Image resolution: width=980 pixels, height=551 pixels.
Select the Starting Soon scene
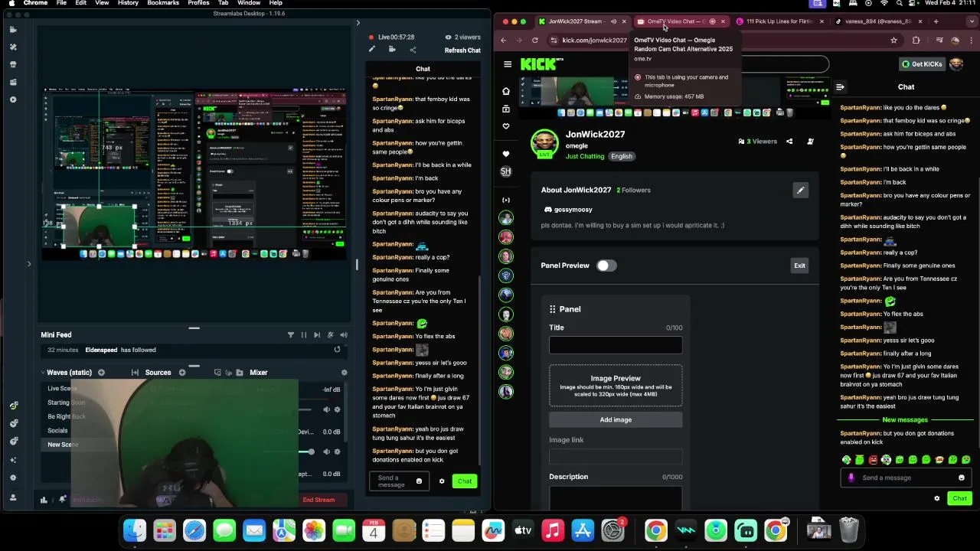(x=67, y=403)
